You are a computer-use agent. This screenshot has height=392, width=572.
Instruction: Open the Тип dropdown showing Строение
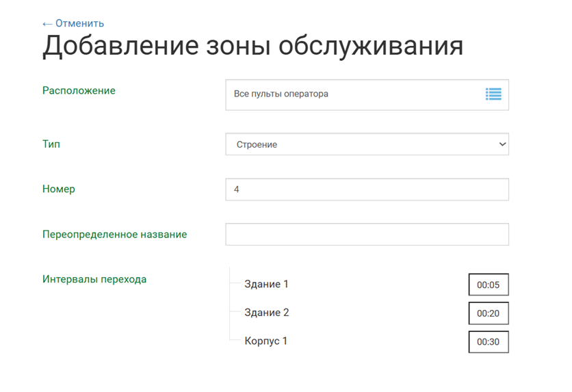point(367,144)
